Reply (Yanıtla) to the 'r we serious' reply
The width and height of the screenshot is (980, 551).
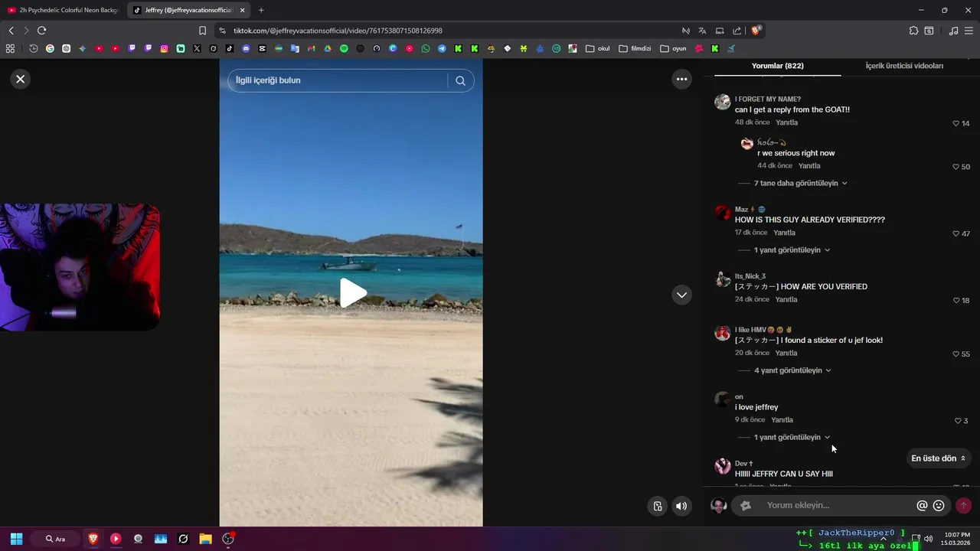coord(809,166)
